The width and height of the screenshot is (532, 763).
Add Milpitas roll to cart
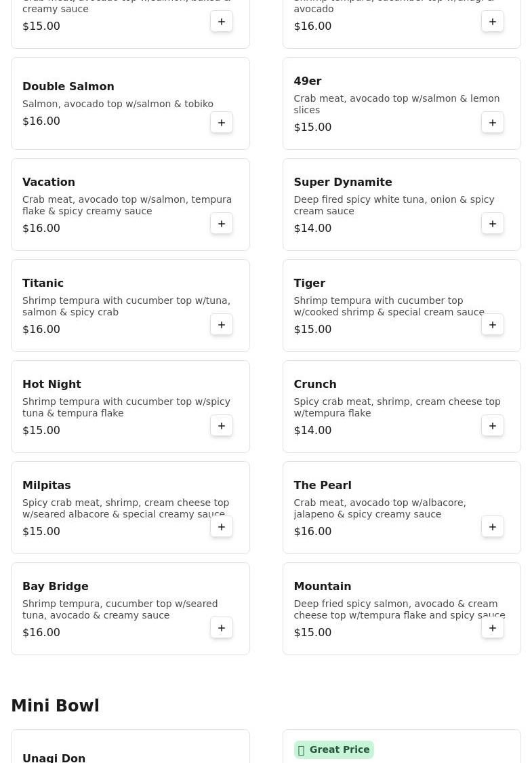click(x=222, y=527)
